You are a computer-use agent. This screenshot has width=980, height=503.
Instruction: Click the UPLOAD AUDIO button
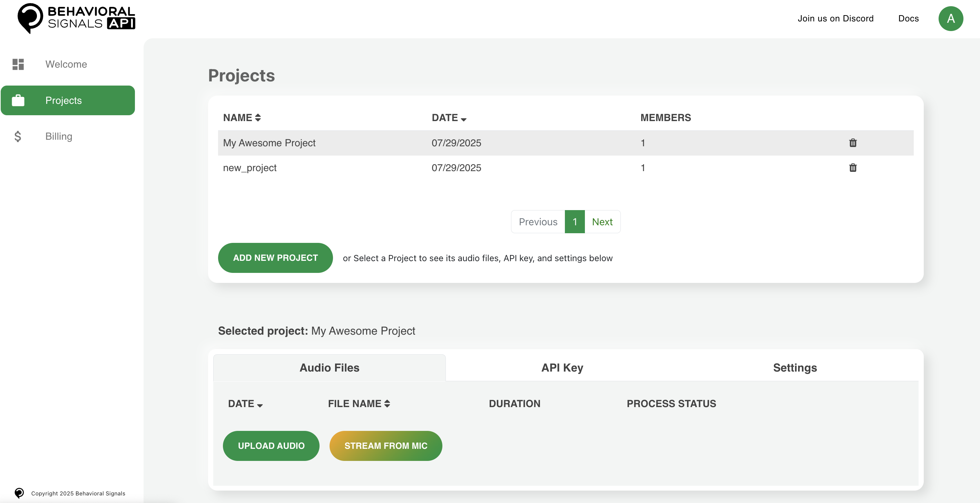pos(271,445)
